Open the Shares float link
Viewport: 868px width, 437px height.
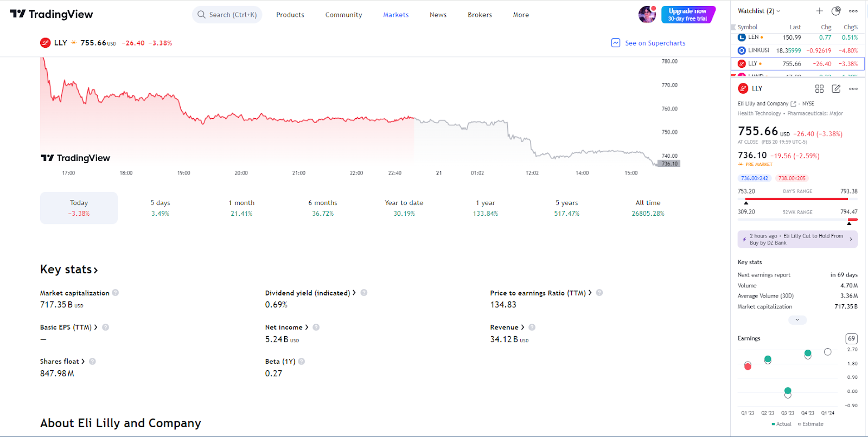pyautogui.click(x=62, y=362)
